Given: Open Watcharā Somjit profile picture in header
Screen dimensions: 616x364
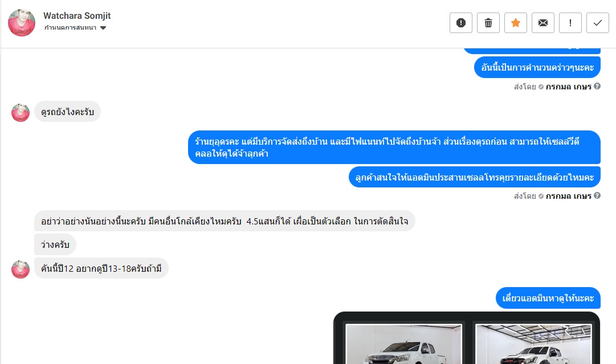Looking at the screenshot, I should pos(22,23).
